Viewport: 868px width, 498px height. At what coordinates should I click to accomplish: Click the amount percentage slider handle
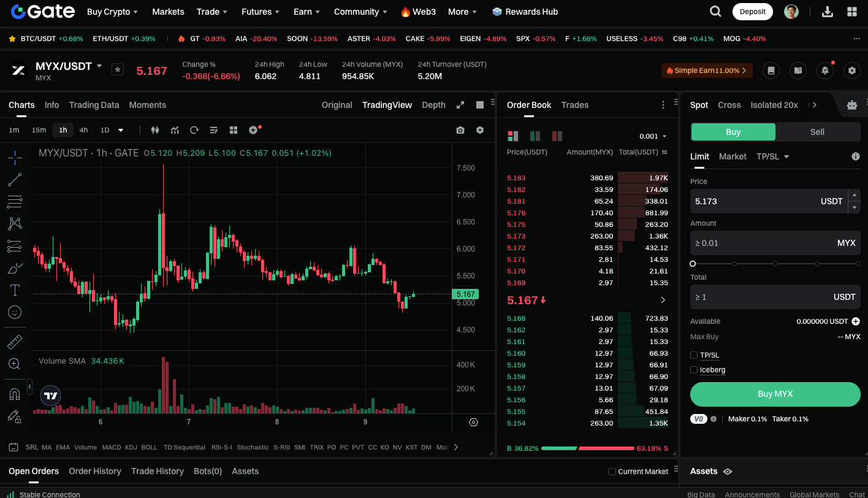[x=693, y=264]
